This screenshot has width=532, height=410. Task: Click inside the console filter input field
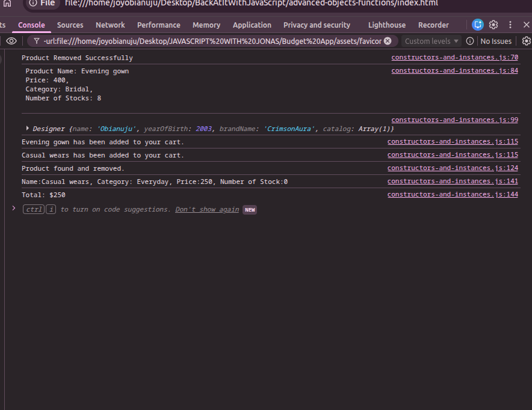211,41
